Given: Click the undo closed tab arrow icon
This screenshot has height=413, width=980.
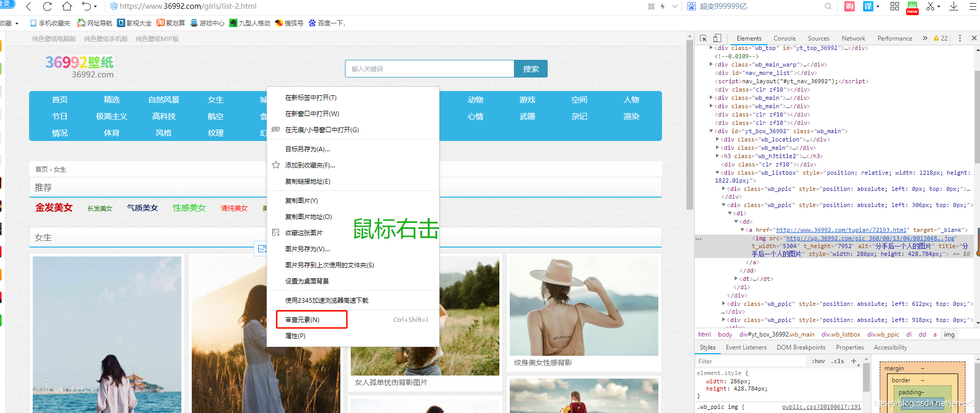Looking at the screenshot, I should click(x=86, y=6).
